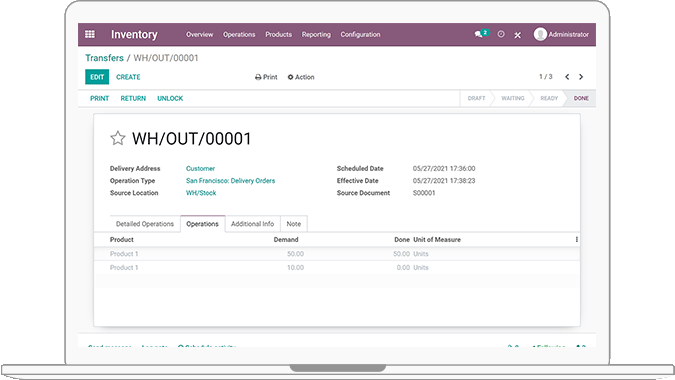Open the Products menu
The height and width of the screenshot is (380, 675).
[279, 34]
